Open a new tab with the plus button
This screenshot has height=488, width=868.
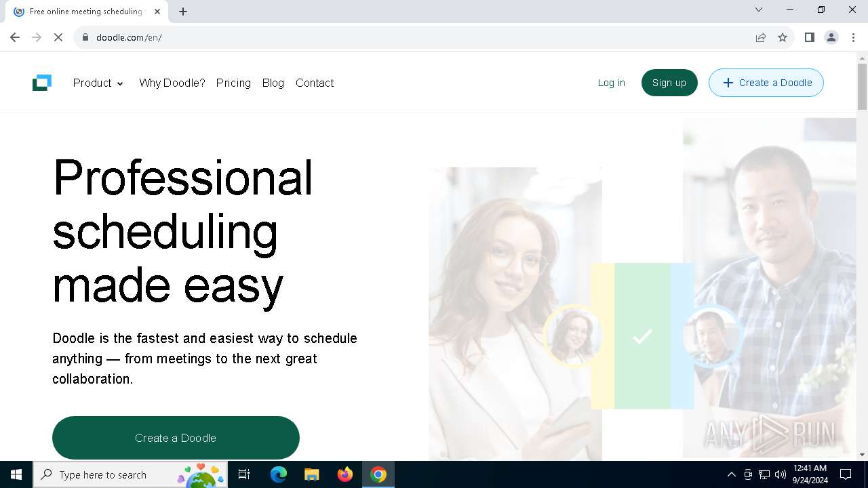click(x=183, y=12)
